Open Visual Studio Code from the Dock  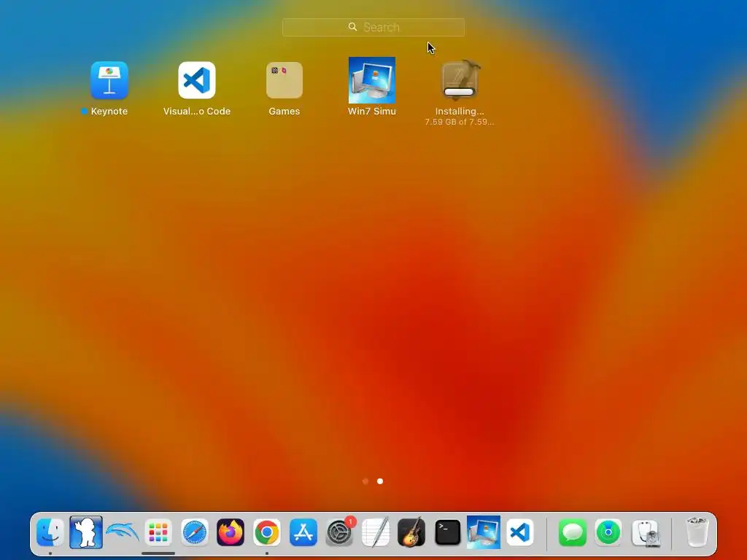pos(519,532)
